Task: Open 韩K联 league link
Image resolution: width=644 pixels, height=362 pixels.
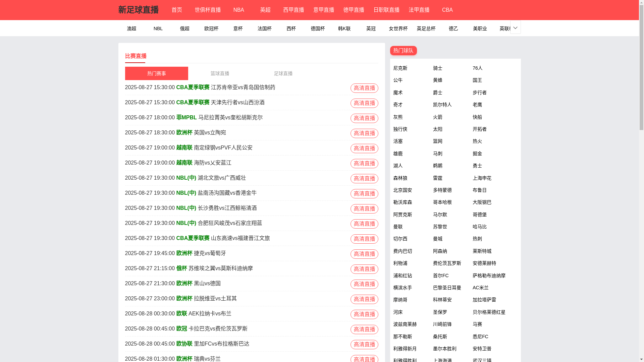Action: tap(344, 28)
